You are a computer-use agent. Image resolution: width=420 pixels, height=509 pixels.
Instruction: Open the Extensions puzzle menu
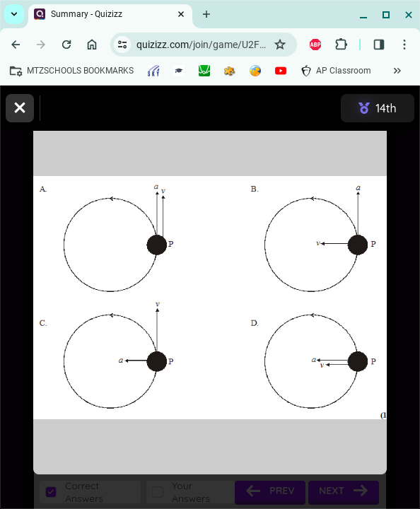[341, 45]
